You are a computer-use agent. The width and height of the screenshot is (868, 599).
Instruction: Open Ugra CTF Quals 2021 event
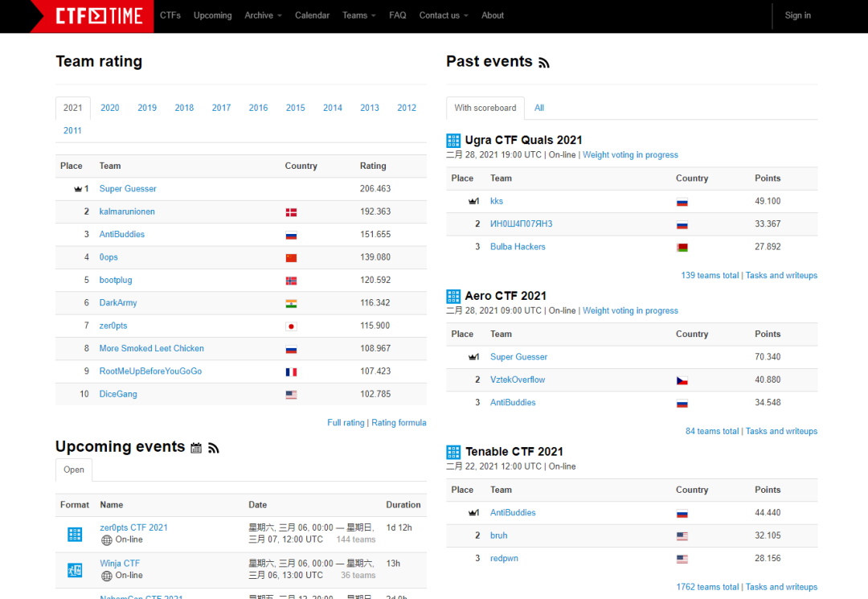(524, 140)
